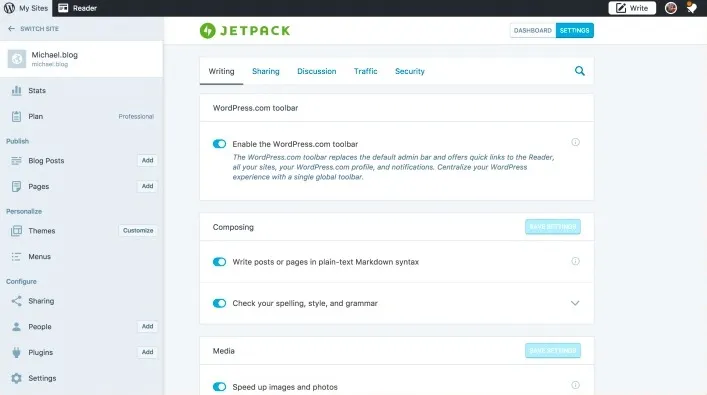Open My Sites menu

[x=26, y=8]
